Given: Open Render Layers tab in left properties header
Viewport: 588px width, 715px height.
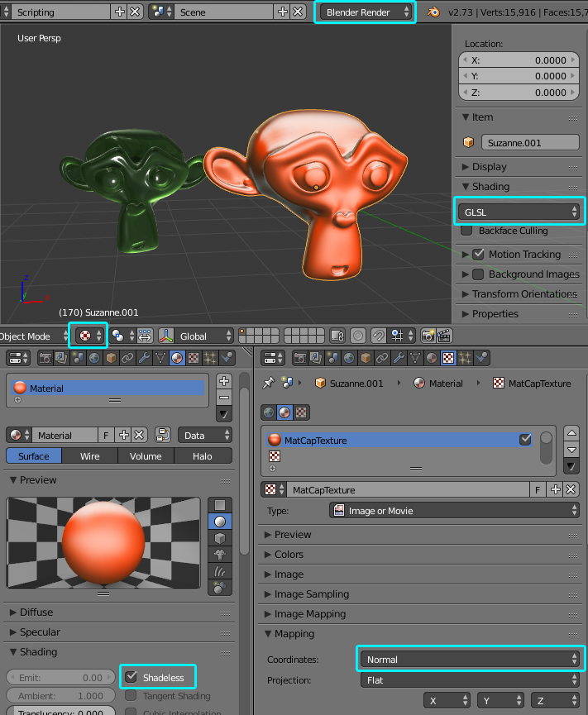Looking at the screenshot, I should pyautogui.click(x=60, y=358).
